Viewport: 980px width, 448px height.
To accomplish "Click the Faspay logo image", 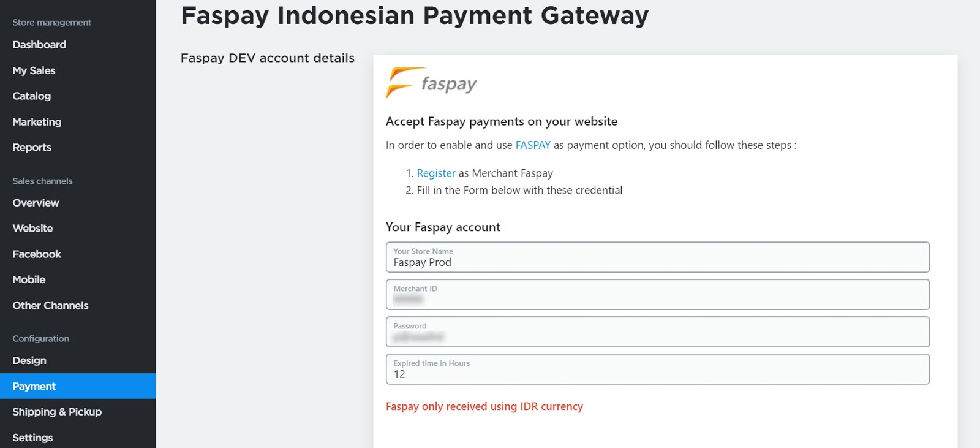I will (x=431, y=83).
